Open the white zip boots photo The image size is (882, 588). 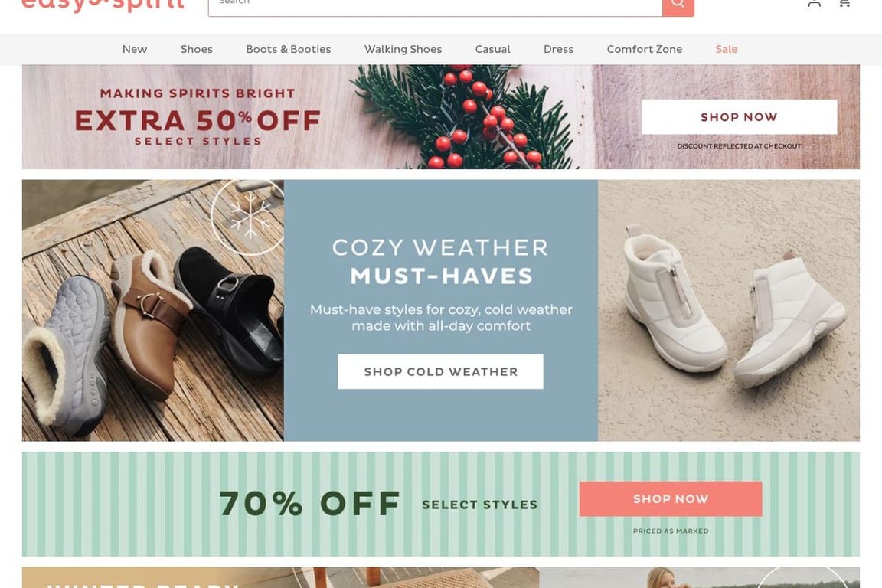point(728,310)
